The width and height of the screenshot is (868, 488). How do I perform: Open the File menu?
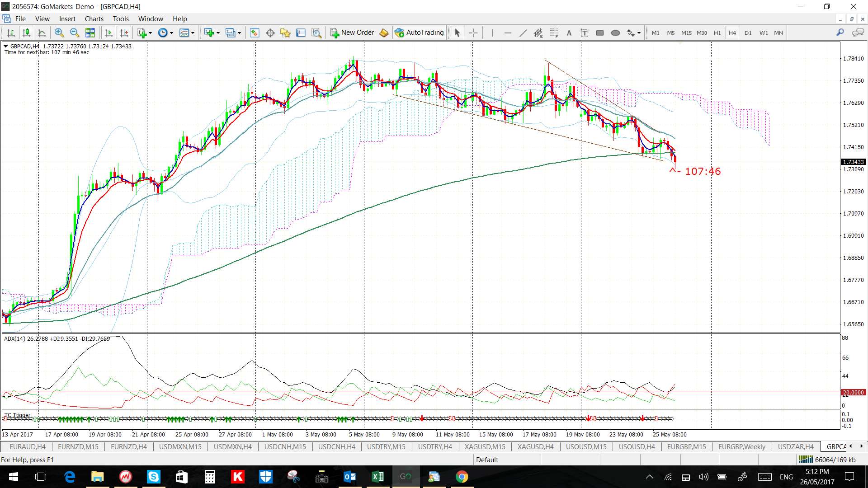pyautogui.click(x=20, y=19)
